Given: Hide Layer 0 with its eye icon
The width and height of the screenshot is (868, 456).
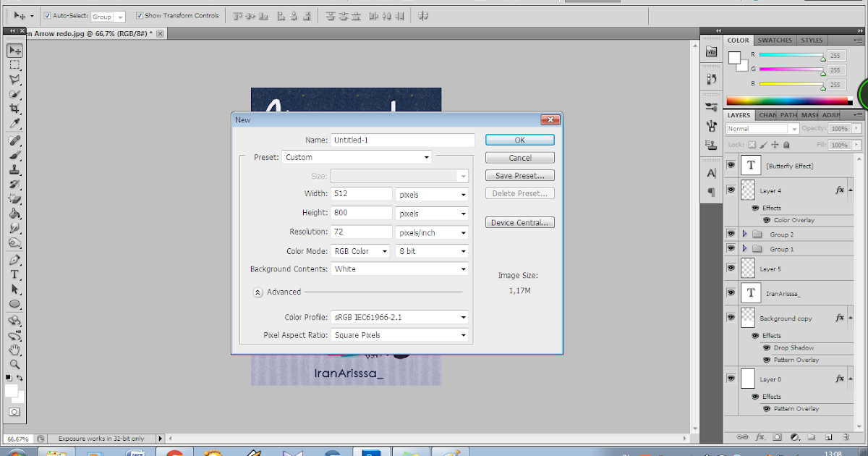Looking at the screenshot, I should (x=731, y=379).
